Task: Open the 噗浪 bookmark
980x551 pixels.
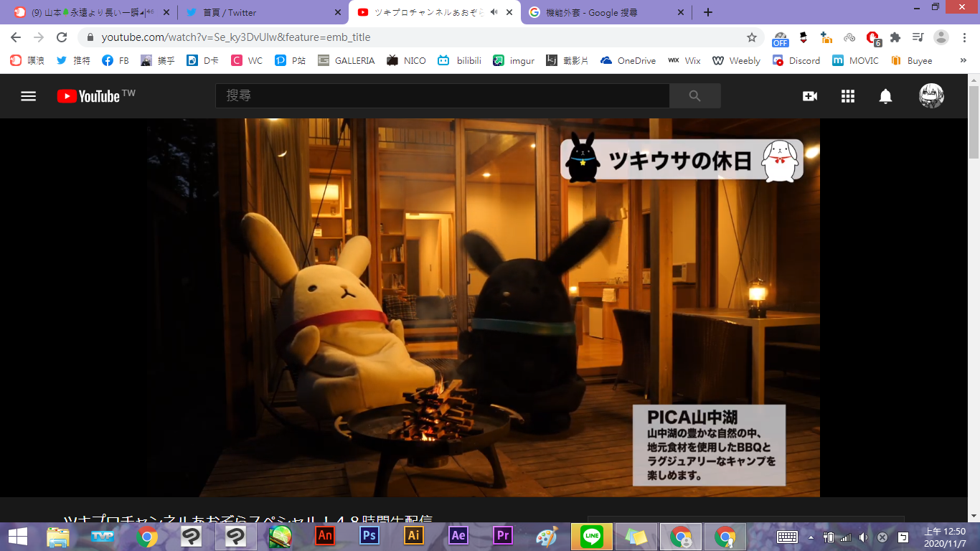Action: pyautogui.click(x=27, y=61)
